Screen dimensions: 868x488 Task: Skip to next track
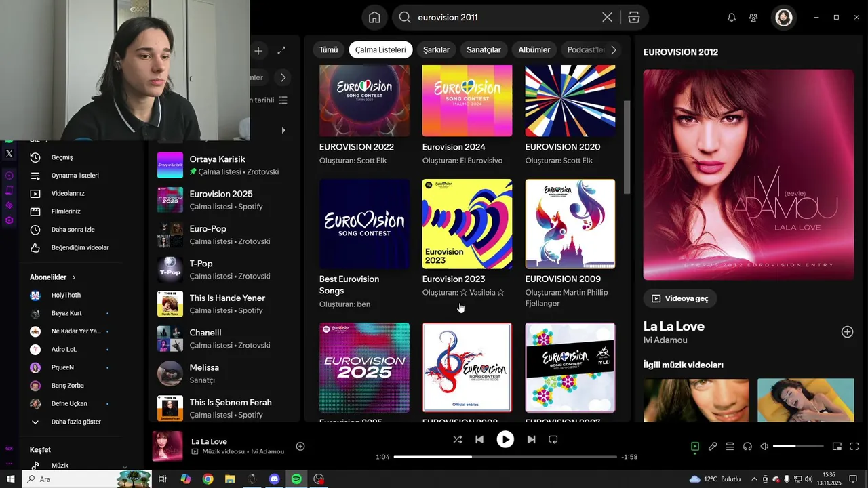pos(531,439)
